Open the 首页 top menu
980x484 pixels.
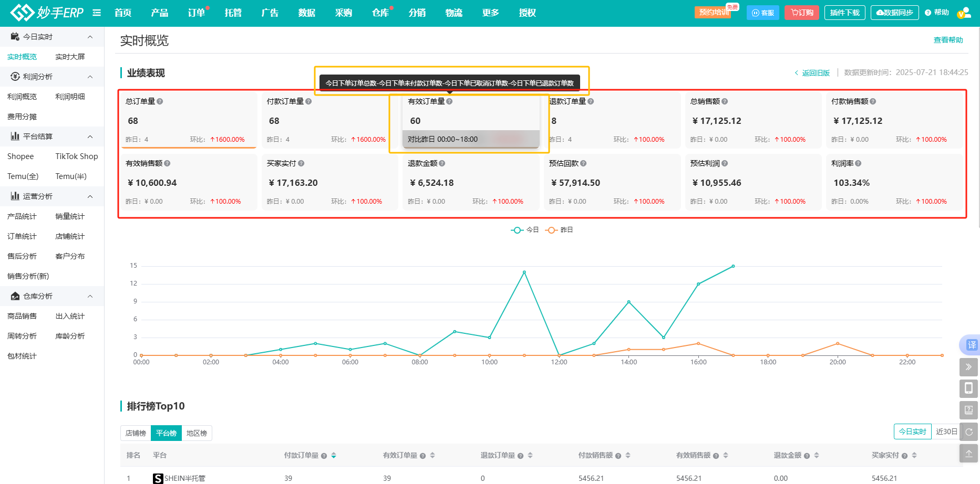point(123,13)
